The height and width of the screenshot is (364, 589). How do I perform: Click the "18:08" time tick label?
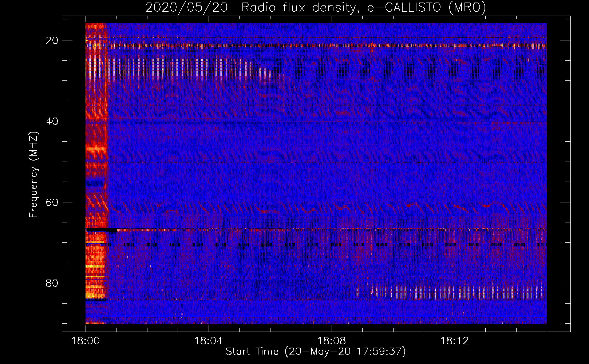click(x=332, y=341)
